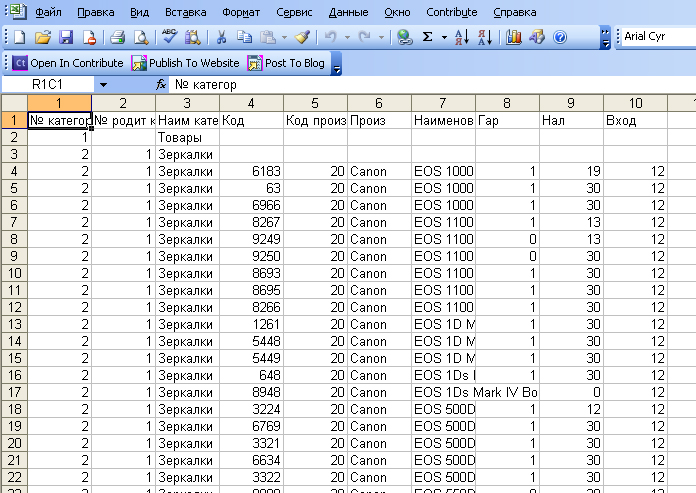Image resolution: width=696 pixels, height=493 pixels.
Task: Expand the Redo history dropdown
Action: [381, 38]
